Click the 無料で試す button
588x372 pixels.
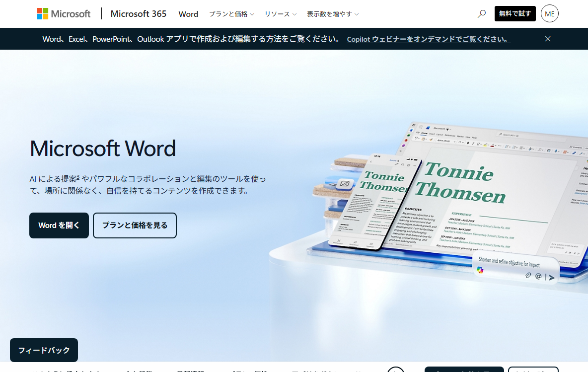tap(515, 14)
